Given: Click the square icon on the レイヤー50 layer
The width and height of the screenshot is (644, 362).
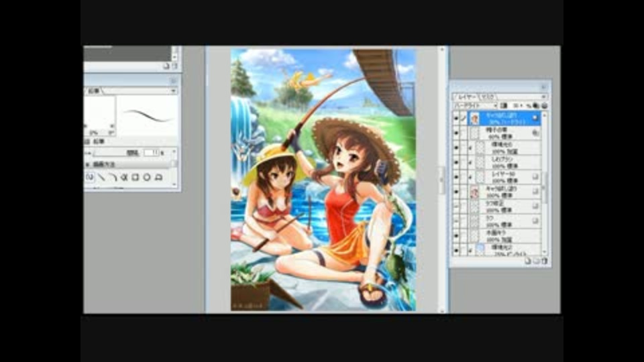Looking at the screenshot, I should click(x=535, y=177).
